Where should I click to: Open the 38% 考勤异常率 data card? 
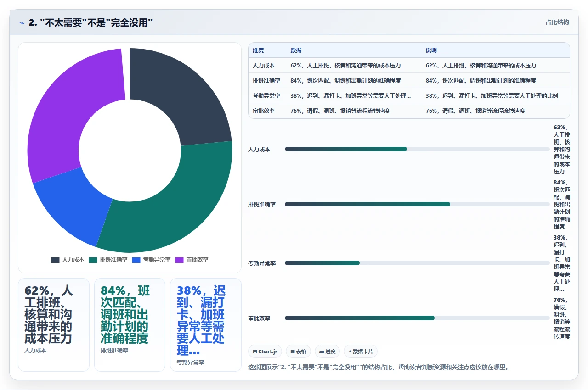(x=206, y=325)
